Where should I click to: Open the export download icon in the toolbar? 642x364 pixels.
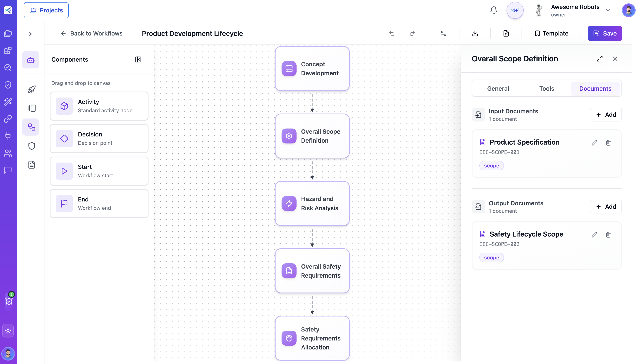click(474, 33)
